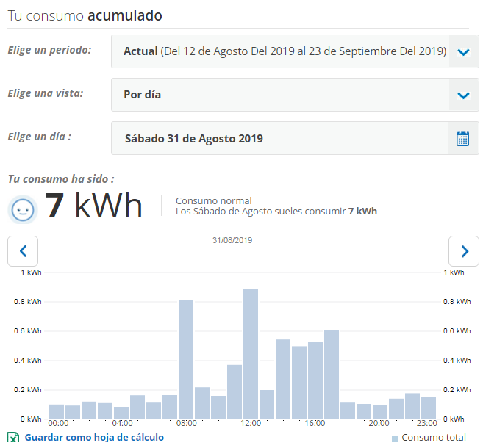Screen dimensions: 483x448
Task: Select the 00:00 first consumption bar
Action: pos(57,411)
